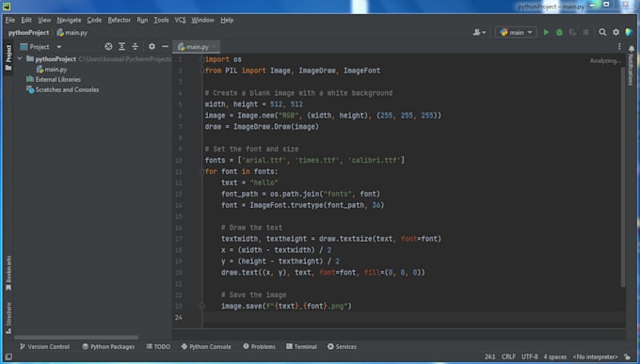Open the Terminal tool window
The image size is (640, 364).
(301, 347)
